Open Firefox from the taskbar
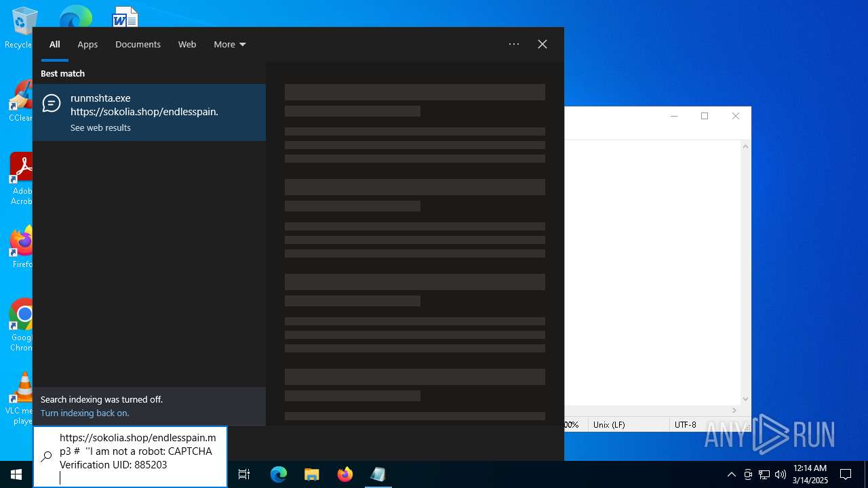This screenshot has width=868, height=488. click(345, 474)
